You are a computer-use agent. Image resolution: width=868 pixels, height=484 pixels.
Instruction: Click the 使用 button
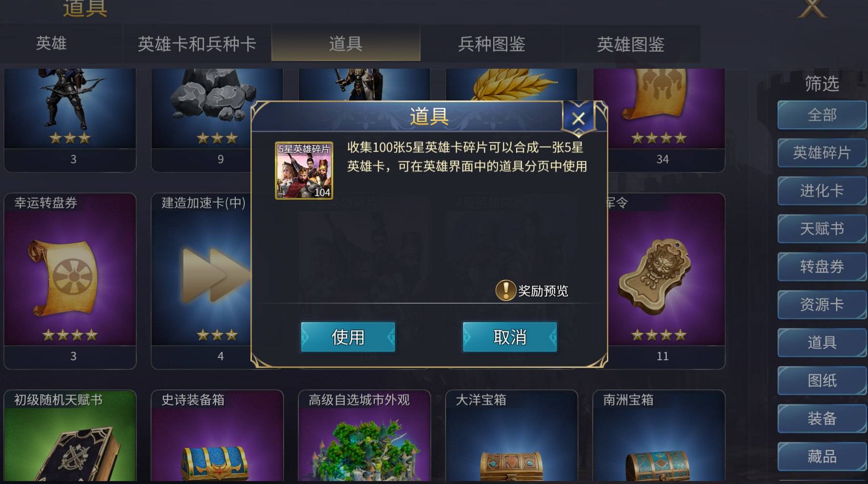click(348, 337)
